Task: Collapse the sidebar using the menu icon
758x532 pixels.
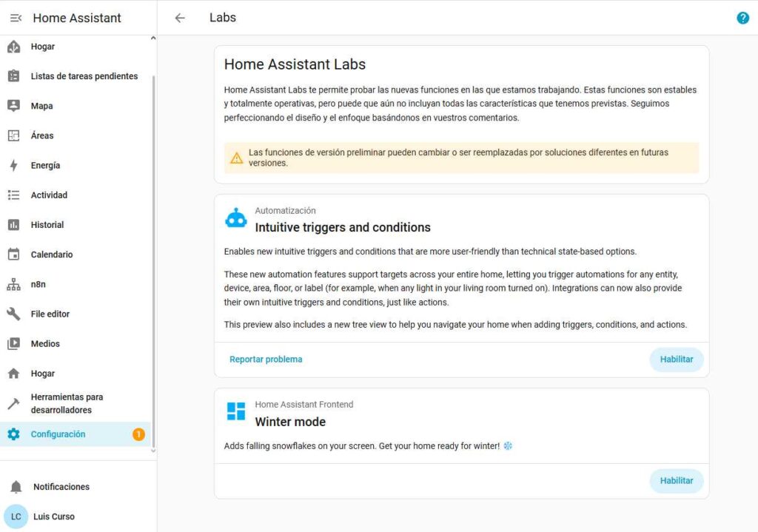Action: 16,18
